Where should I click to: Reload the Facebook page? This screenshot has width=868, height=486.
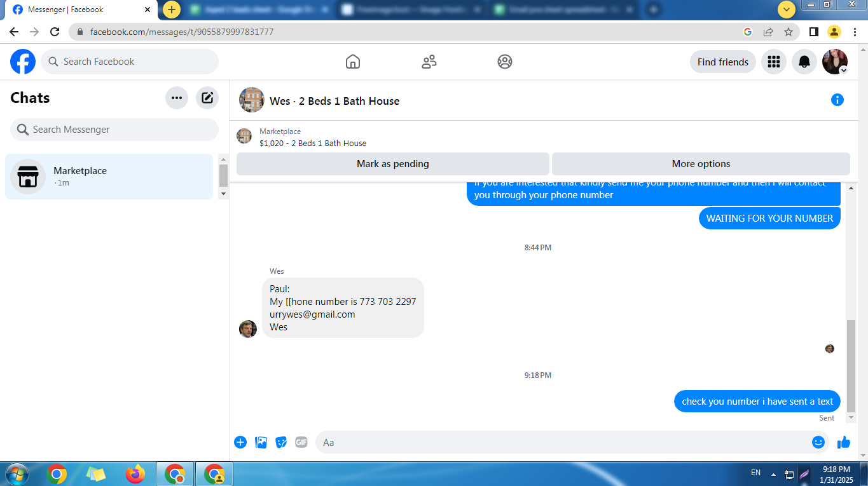[55, 32]
